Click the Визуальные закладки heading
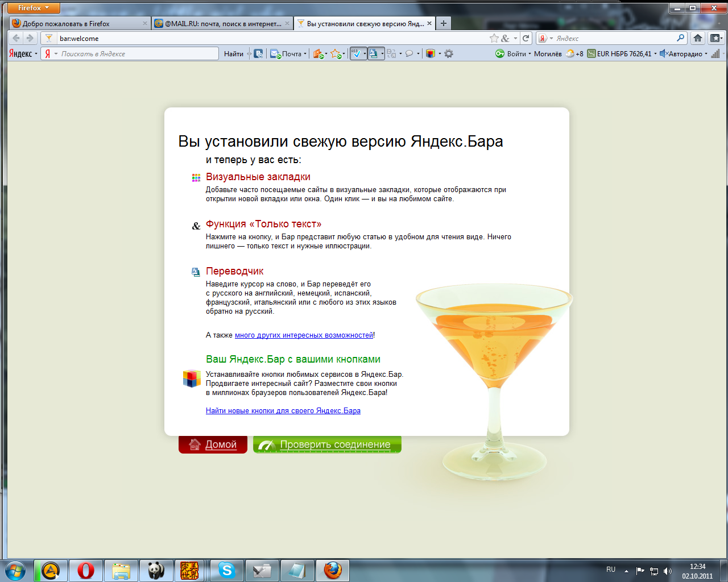The image size is (728, 582). (258, 177)
